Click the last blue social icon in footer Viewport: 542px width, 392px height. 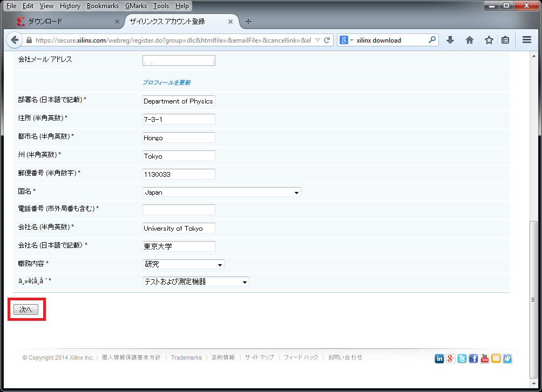(x=507, y=359)
